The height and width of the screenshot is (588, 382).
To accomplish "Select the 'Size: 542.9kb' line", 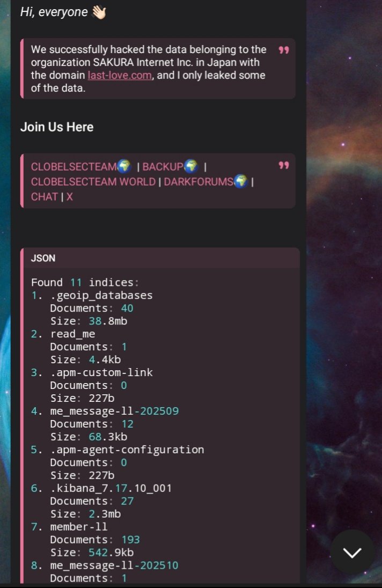I will [x=92, y=553].
